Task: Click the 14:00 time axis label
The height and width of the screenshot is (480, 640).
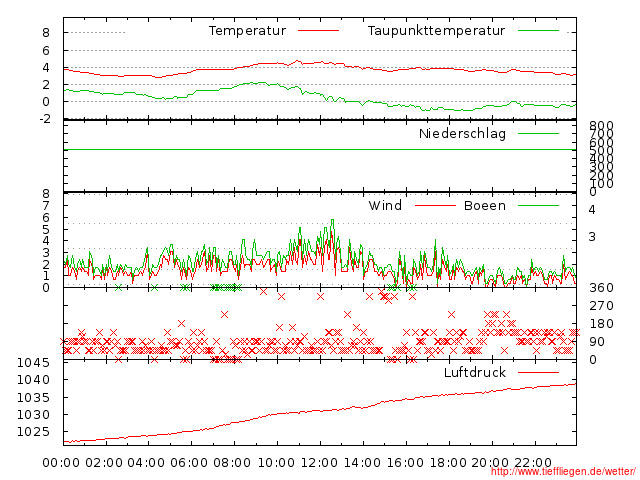Action: [362, 463]
